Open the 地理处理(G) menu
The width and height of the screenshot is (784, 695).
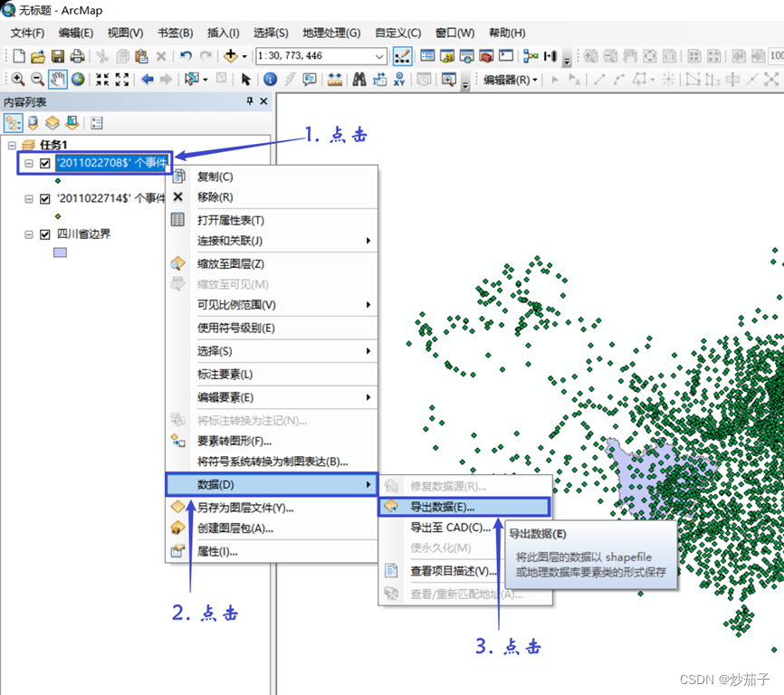(330, 33)
